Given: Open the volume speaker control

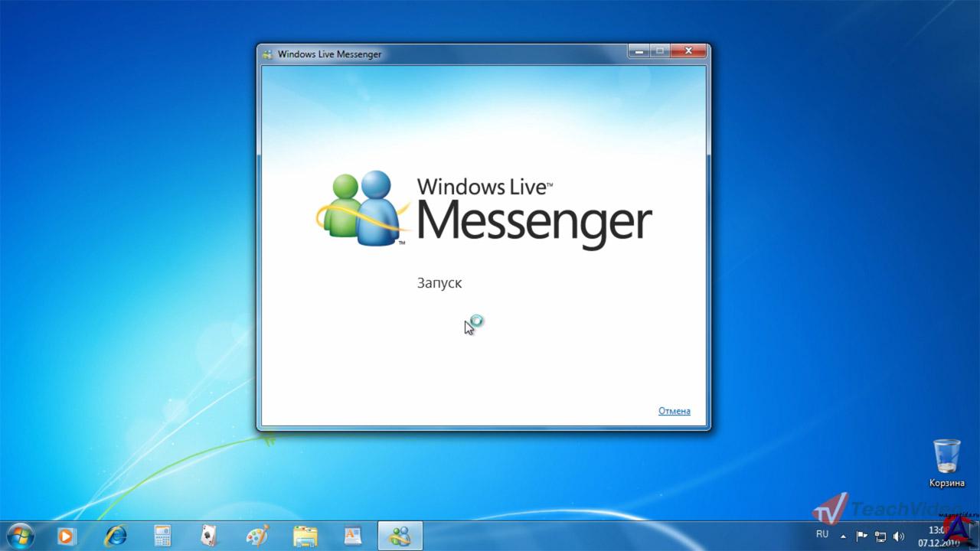Looking at the screenshot, I should coord(899,536).
